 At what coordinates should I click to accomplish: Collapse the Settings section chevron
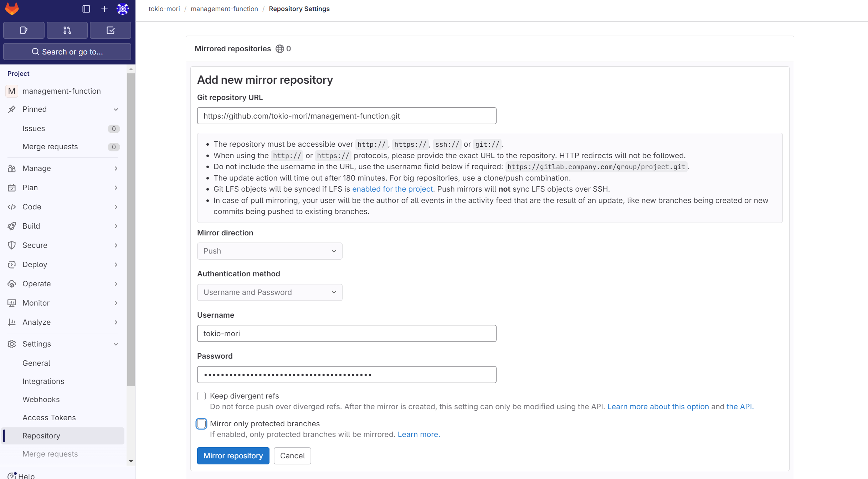click(116, 344)
